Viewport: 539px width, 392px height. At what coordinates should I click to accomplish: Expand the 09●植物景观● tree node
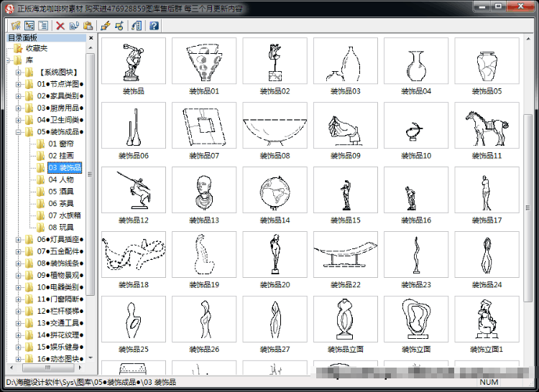coord(18,275)
